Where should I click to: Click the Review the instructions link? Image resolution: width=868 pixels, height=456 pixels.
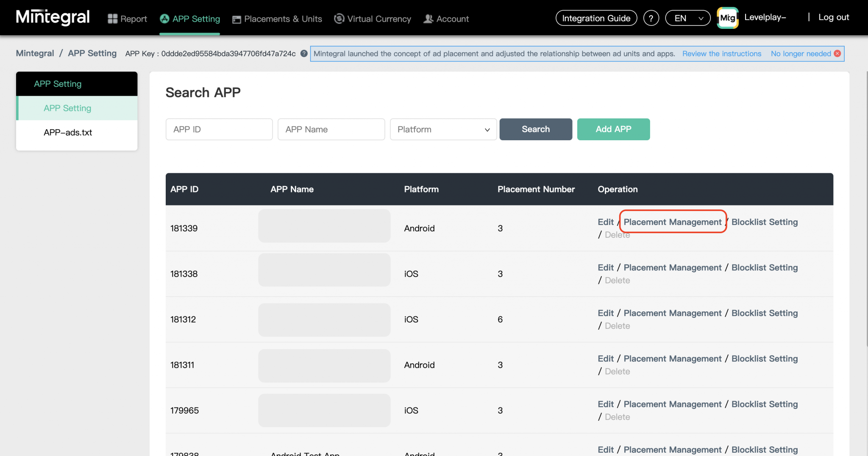[721, 53]
